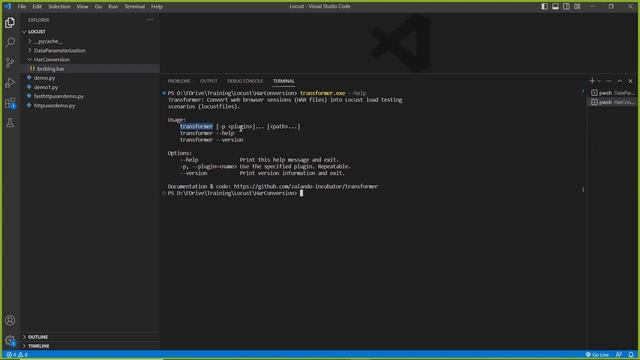This screenshot has width=640, height=360.
Task: Open demo.py file
Action: coord(91,78)
